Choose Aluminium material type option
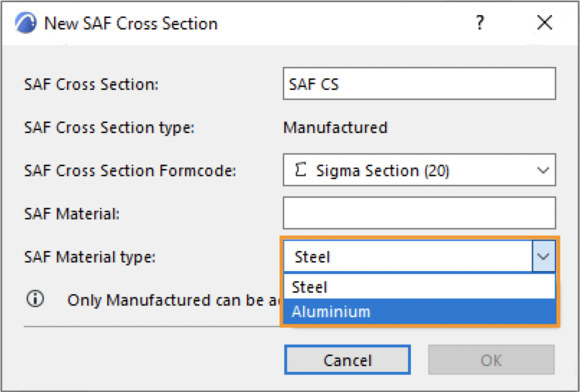This screenshot has width=580, height=392. (x=331, y=312)
